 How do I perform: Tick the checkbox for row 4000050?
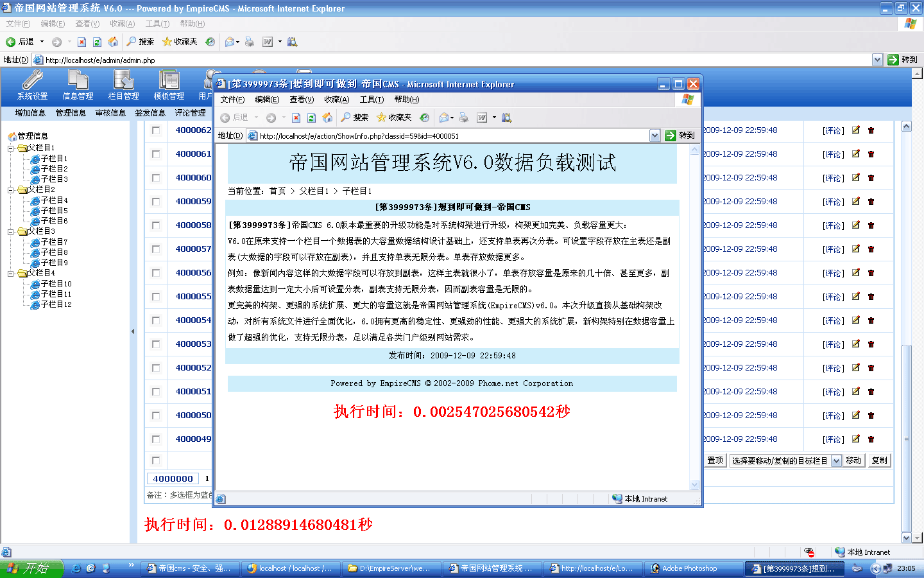(x=156, y=416)
